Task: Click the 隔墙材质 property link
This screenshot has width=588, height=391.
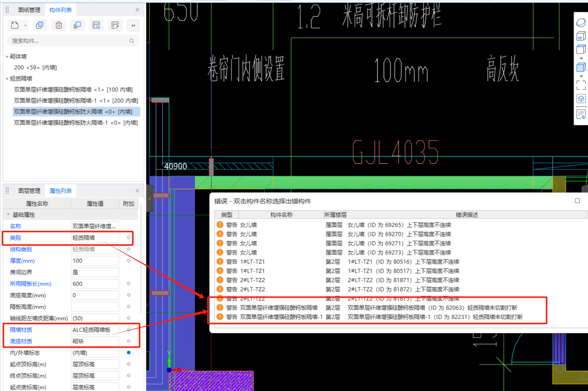Action: pyautogui.click(x=21, y=330)
